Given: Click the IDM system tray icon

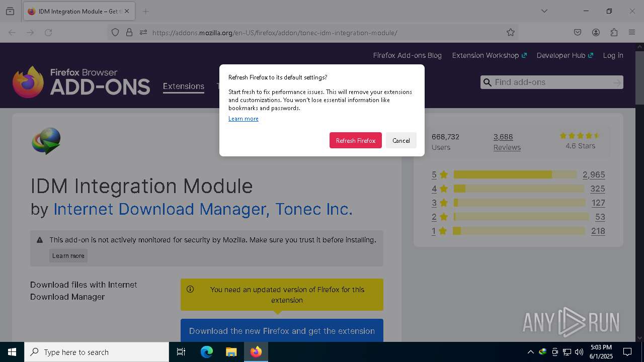Looking at the screenshot, I should pyautogui.click(x=542, y=352).
